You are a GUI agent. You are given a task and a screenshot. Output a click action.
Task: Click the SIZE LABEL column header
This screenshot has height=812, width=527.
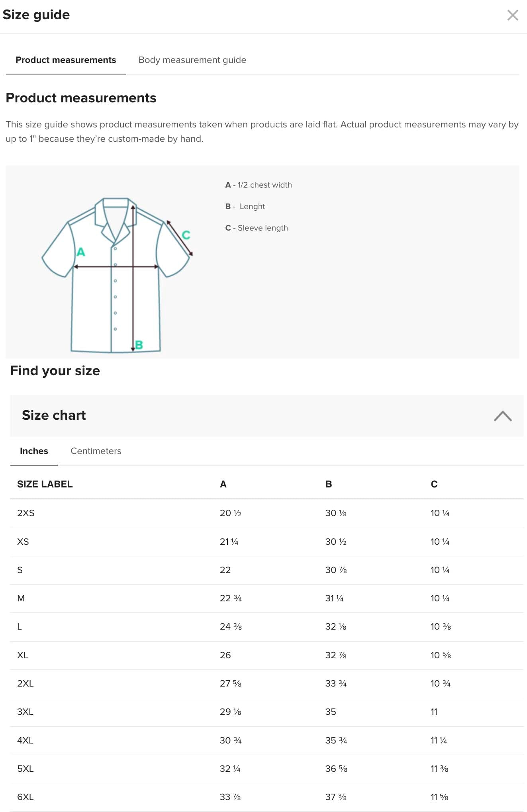point(45,484)
